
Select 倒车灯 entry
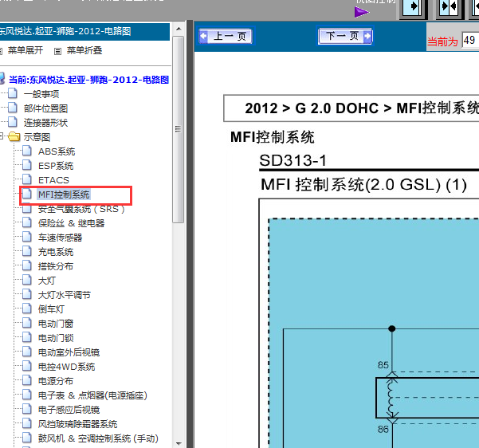point(51,309)
